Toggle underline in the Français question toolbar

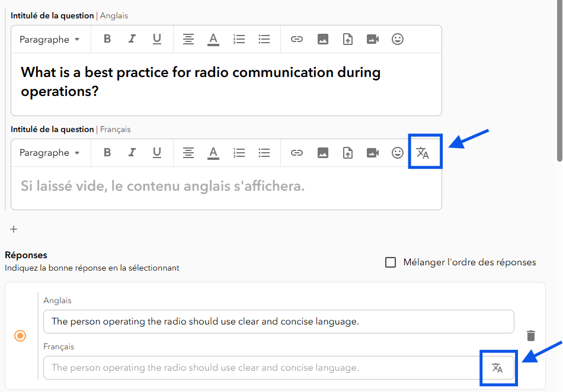tap(157, 152)
